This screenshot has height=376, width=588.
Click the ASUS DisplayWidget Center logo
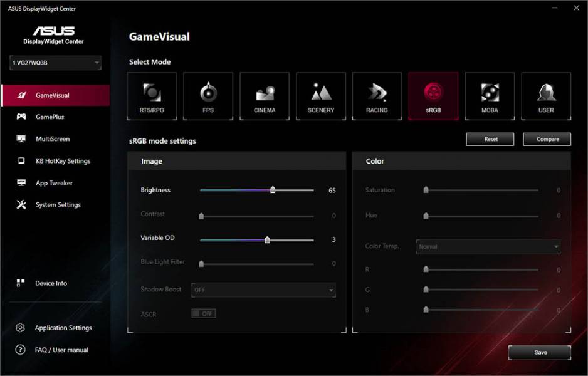tap(54, 35)
